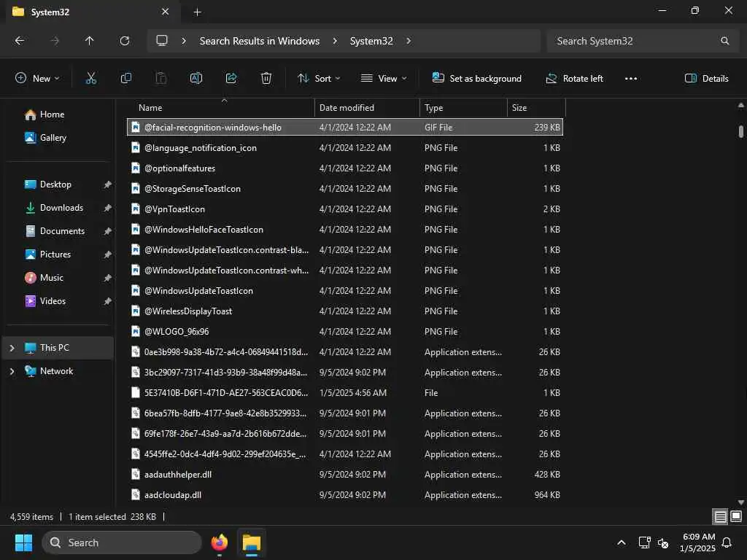
Task: Click the Copy icon in toolbar
Action: pos(125,79)
